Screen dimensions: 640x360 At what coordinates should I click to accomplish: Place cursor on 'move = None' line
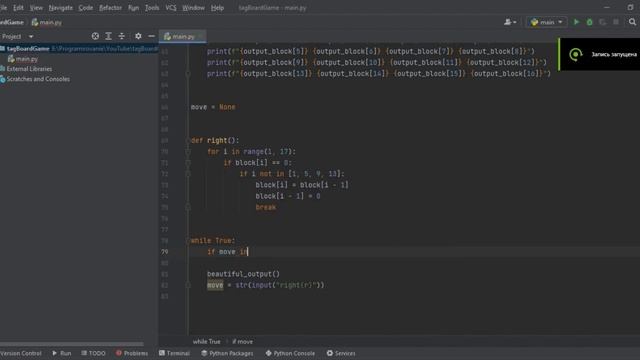[213, 107]
